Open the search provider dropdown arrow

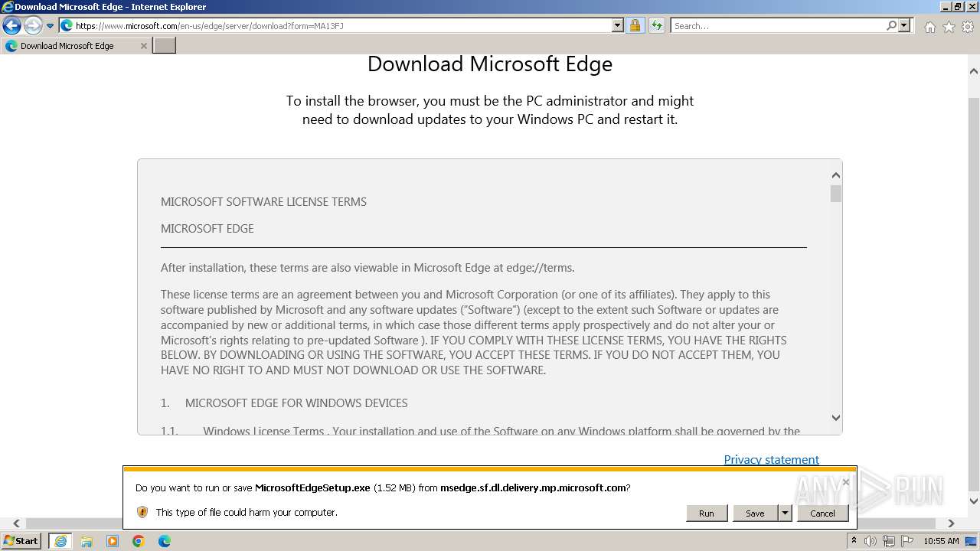(x=904, y=26)
